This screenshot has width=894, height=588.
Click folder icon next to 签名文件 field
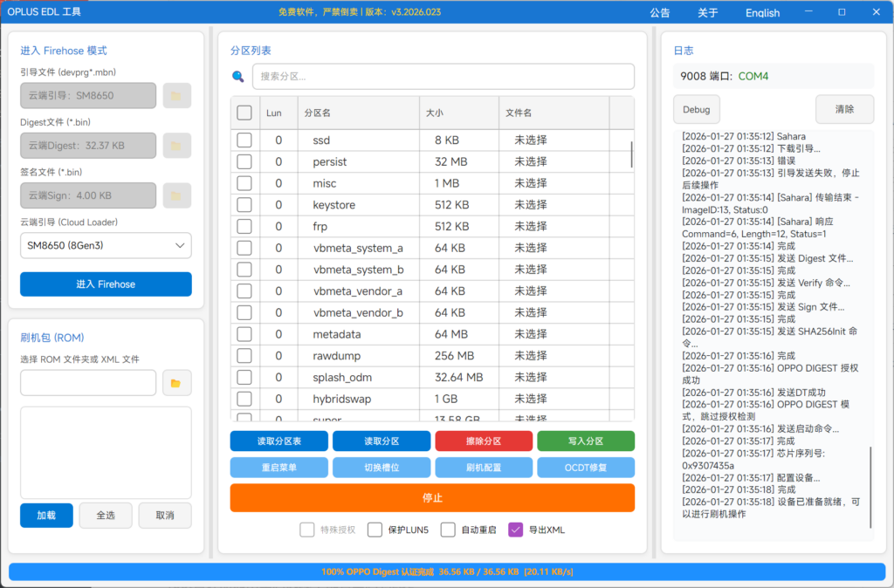(176, 195)
